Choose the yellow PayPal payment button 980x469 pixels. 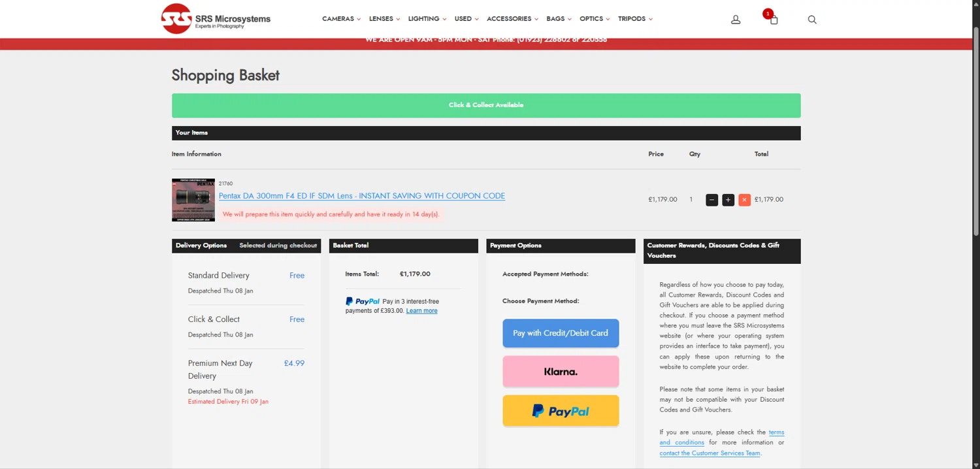pos(561,411)
